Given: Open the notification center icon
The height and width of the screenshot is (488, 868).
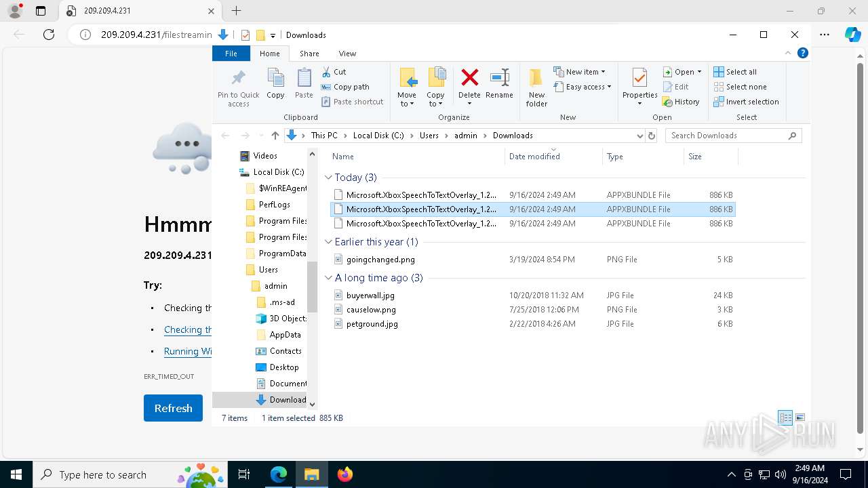Looking at the screenshot, I should tap(846, 474).
